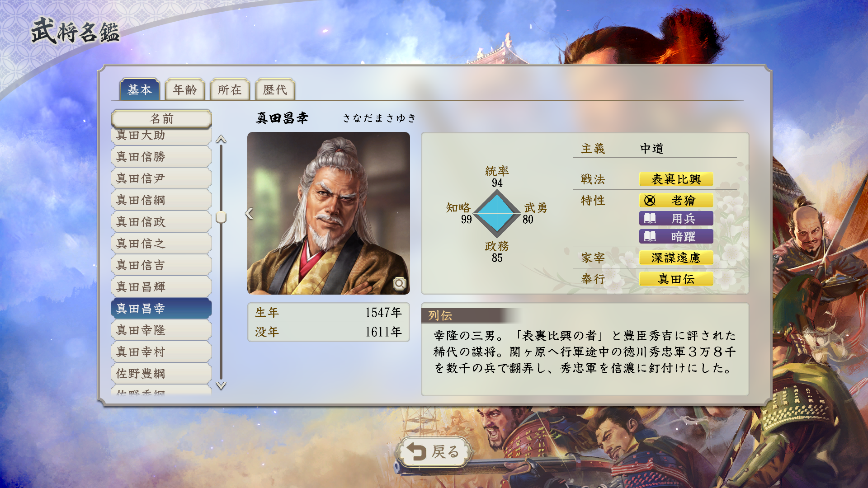Open the 所在 tab

[x=230, y=89]
